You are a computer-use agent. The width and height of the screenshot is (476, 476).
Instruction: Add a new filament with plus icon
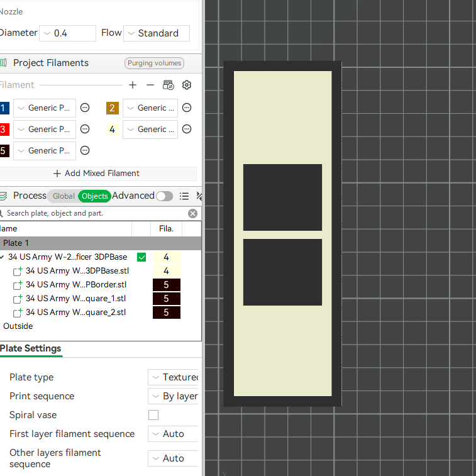pos(132,85)
